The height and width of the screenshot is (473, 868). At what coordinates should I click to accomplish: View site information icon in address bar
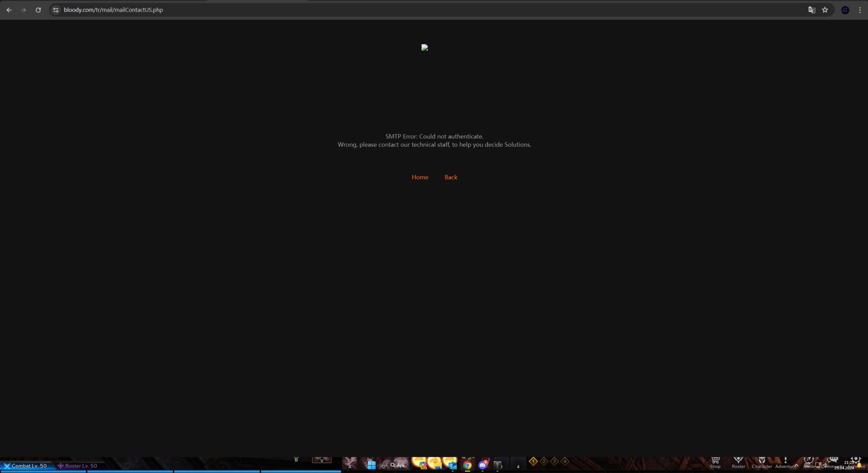coord(56,10)
